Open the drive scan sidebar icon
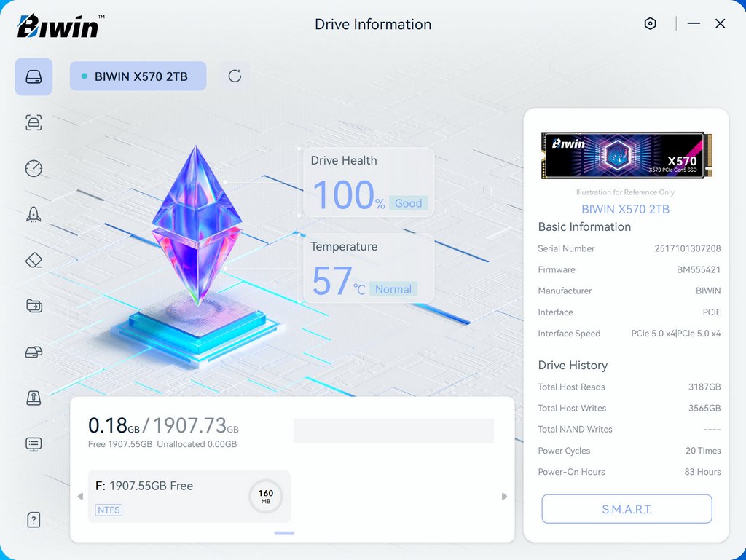Screen dimensions: 746x560 [34, 122]
